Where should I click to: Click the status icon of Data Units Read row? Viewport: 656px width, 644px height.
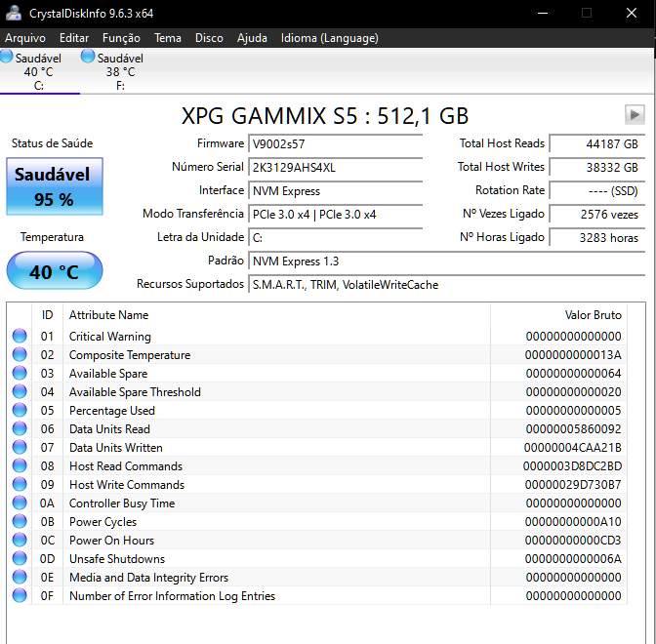(20, 428)
